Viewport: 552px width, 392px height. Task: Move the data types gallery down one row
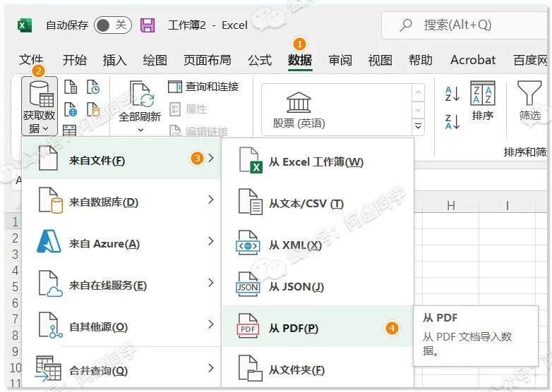418,110
